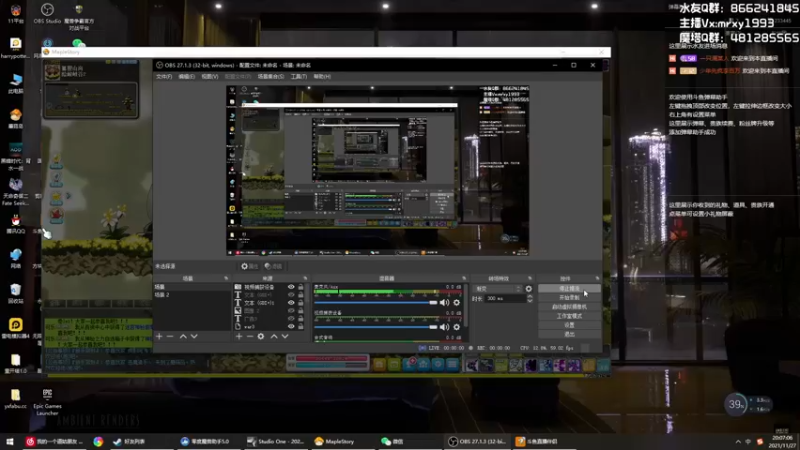The height and width of the screenshot is (450, 800).
Task: Open 微信 from the taskbar
Action: pyautogui.click(x=393, y=441)
